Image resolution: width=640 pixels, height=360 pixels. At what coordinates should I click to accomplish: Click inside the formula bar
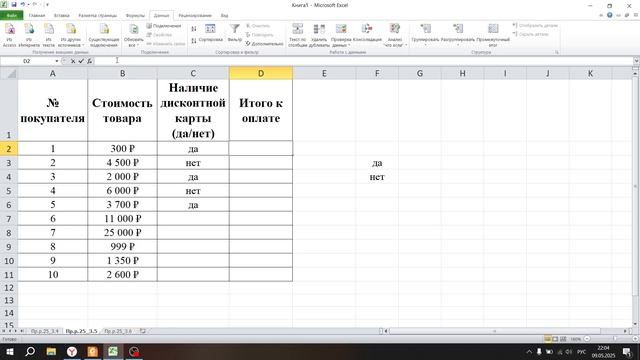click(x=363, y=61)
